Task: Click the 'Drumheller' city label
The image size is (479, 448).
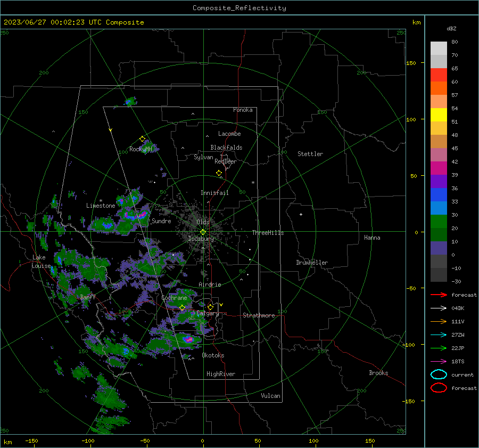Action: point(312,263)
